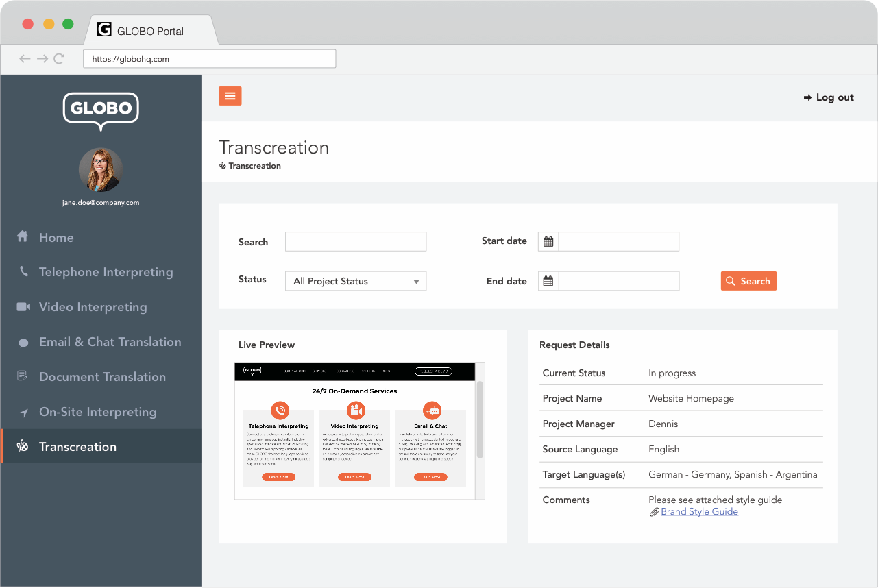Screen dimensions: 878x588
Task: Click the Video Interpreting icon in the preview
Action: pyautogui.click(x=355, y=411)
